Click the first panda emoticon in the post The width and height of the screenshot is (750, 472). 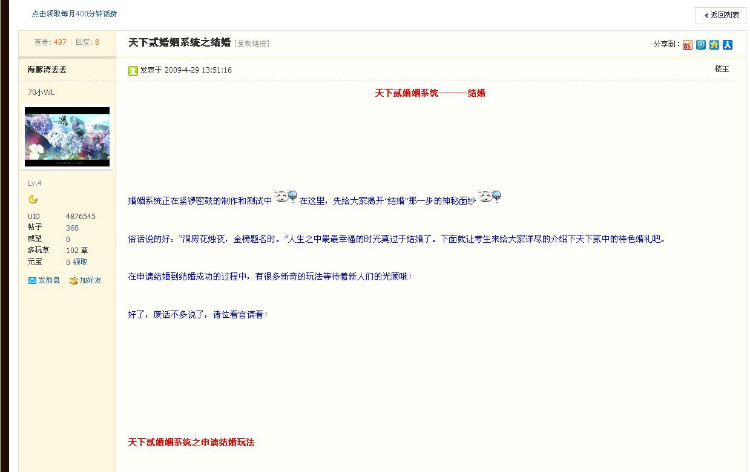click(x=286, y=196)
